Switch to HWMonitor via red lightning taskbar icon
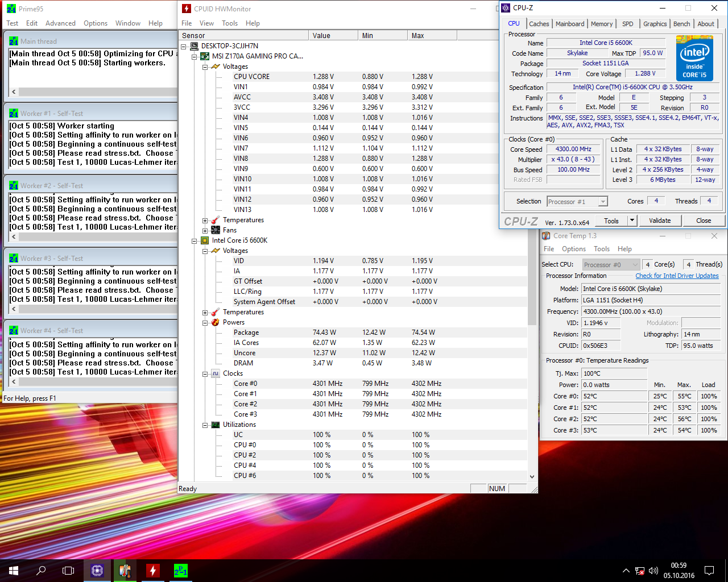728x582 pixels. [x=153, y=571]
